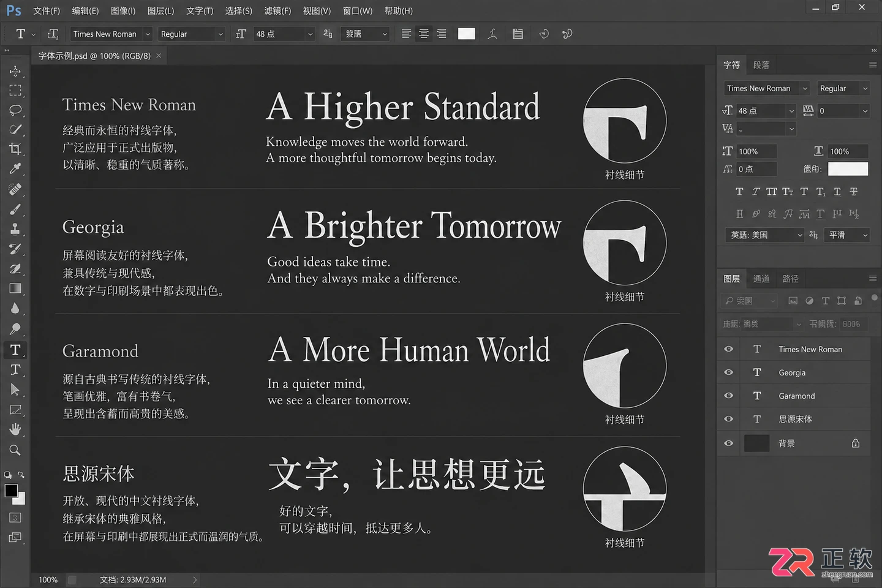Select the Clone Stamp tool

tap(15, 229)
